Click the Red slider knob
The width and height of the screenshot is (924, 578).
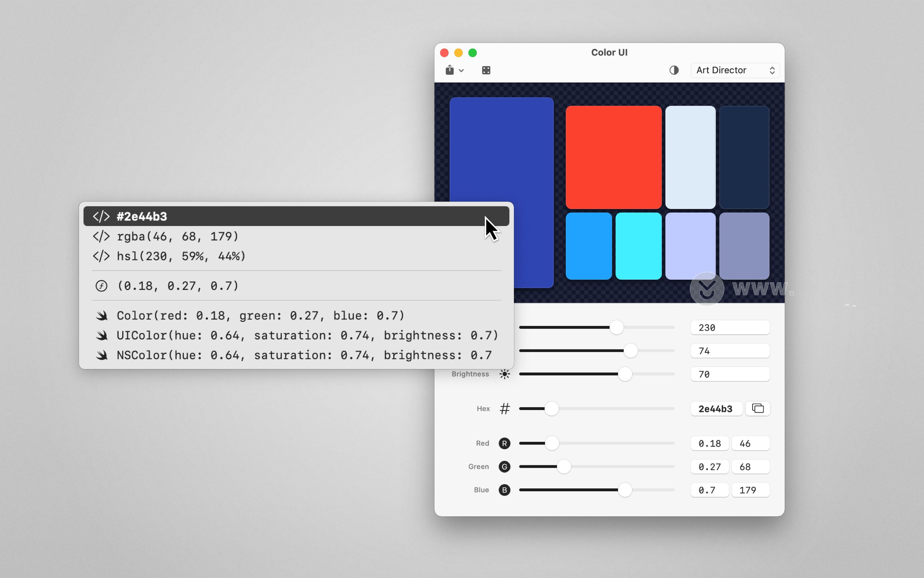point(552,443)
